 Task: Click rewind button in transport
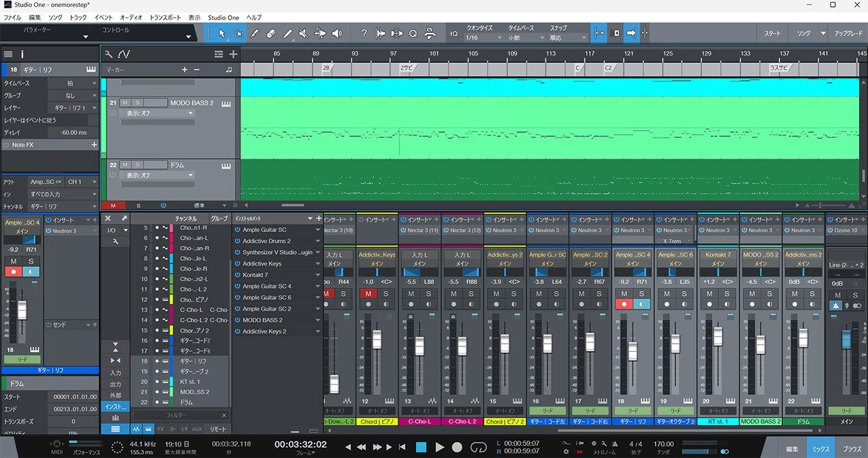[363, 446]
